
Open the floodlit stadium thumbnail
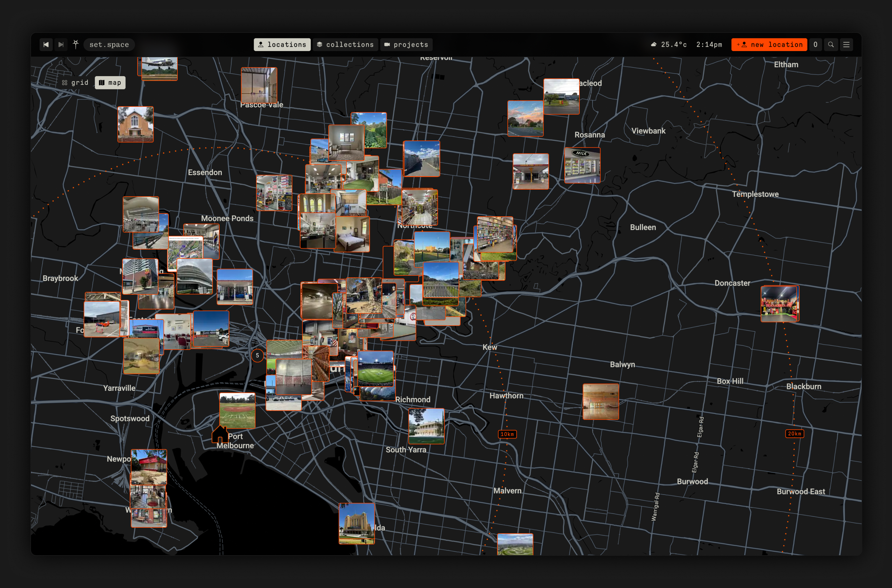tap(376, 369)
